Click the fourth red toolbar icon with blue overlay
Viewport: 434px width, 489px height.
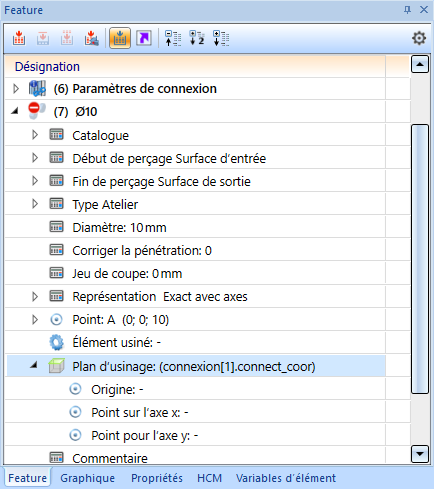(91, 38)
